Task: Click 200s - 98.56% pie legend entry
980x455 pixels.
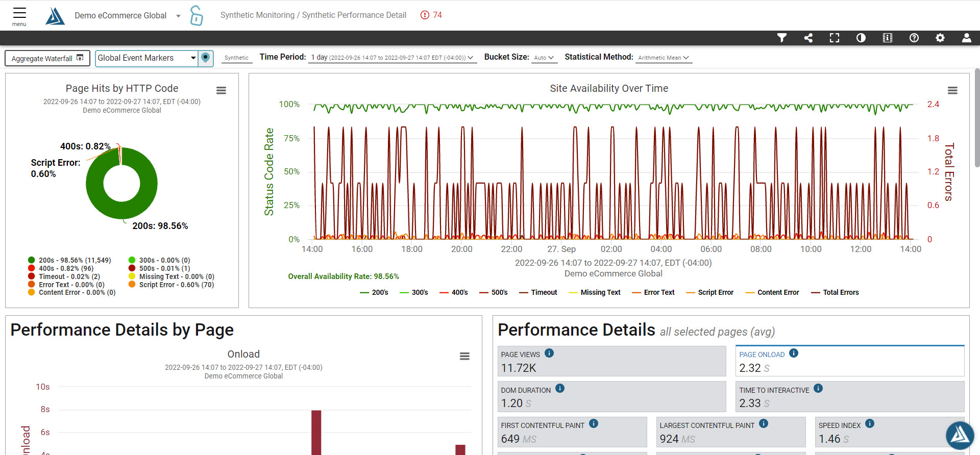Action: click(x=70, y=260)
